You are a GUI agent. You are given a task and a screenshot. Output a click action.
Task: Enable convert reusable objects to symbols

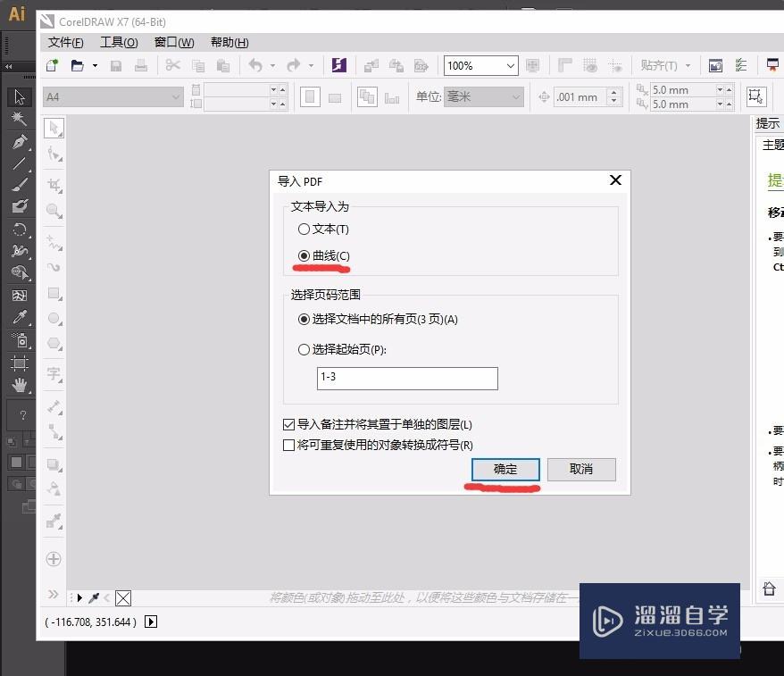(x=378, y=445)
